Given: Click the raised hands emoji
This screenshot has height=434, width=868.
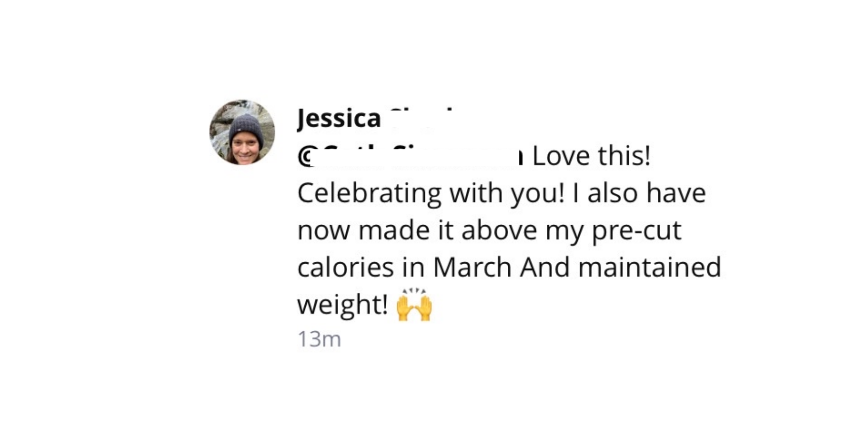Looking at the screenshot, I should (414, 305).
